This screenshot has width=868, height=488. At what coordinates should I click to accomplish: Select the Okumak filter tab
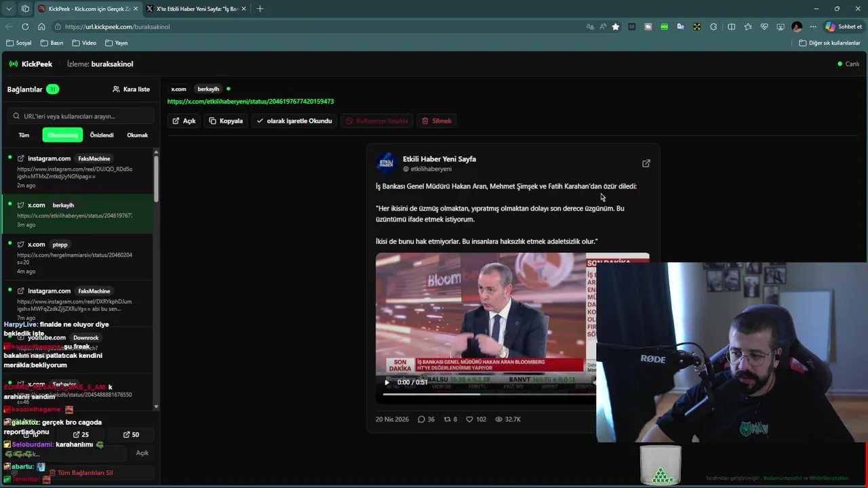[x=138, y=135]
